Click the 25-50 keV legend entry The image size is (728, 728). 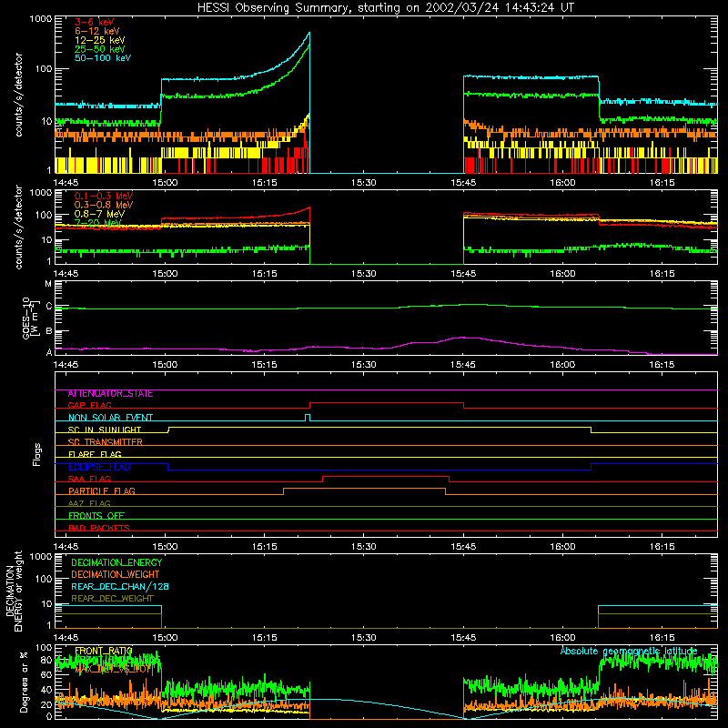[99, 49]
